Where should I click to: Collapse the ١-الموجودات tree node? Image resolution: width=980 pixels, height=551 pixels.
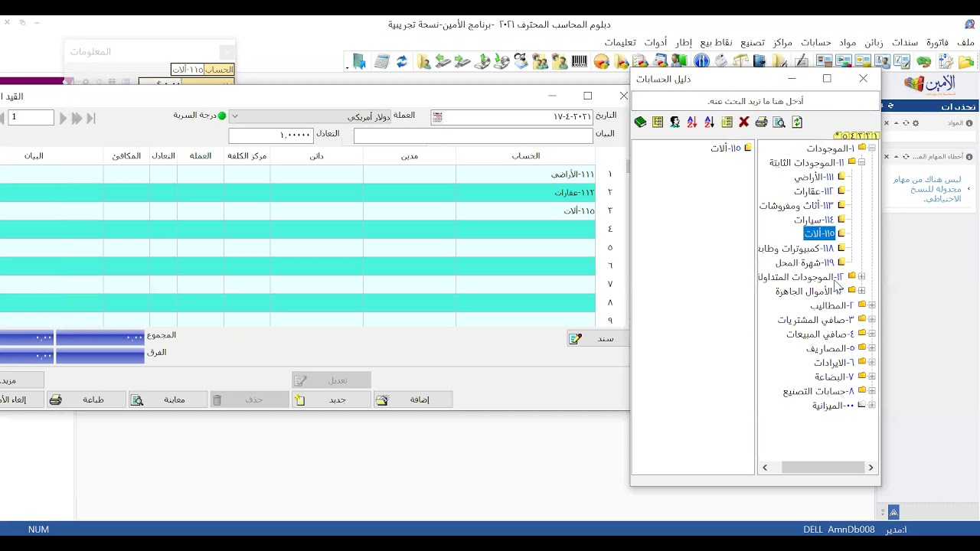(872, 148)
